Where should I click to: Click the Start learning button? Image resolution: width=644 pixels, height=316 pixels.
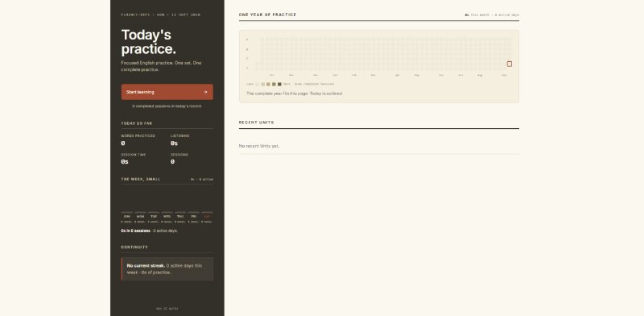(x=167, y=92)
